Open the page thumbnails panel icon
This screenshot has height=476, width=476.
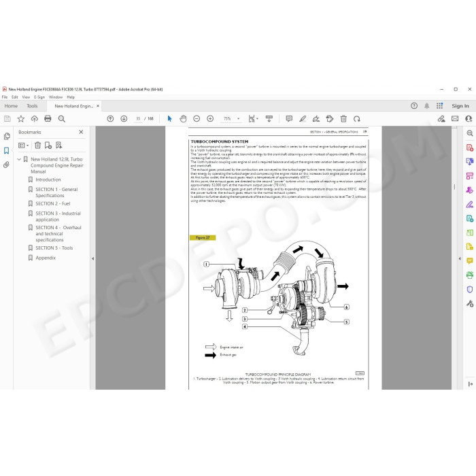pyautogui.click(x=7, y=136)
